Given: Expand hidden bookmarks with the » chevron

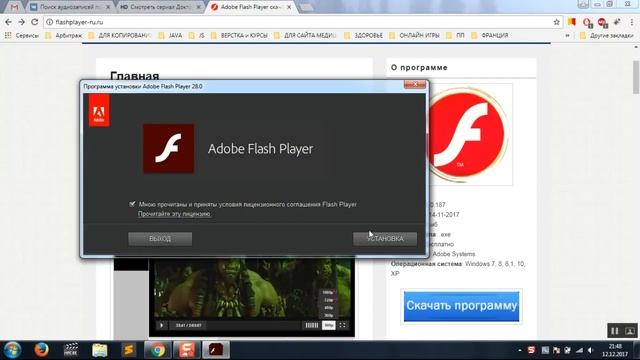Looking at the screenshot, I should point(567,36).
